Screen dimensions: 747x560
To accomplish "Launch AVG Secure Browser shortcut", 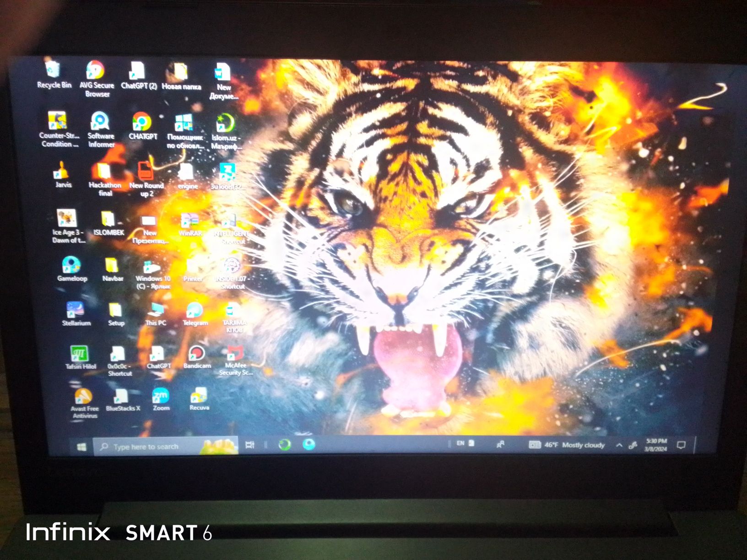I will (x=97, y=79).
